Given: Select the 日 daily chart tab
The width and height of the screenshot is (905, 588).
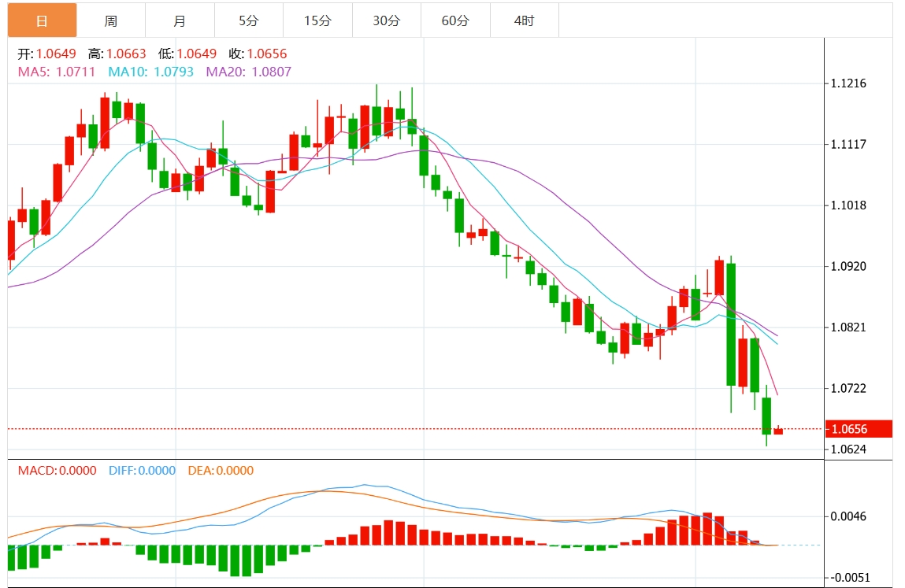Looking at the screenshot, I should pyautogui.click(x=42, y=20).
